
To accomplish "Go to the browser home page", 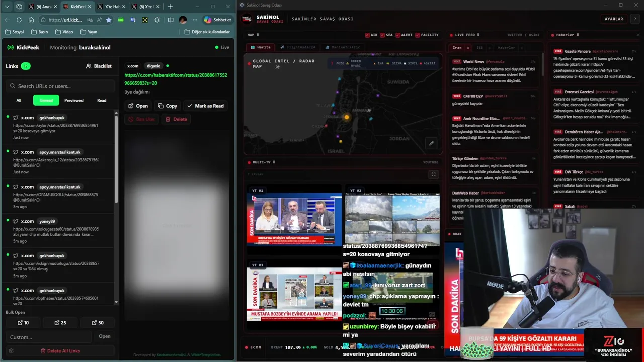I will point(31,20).
